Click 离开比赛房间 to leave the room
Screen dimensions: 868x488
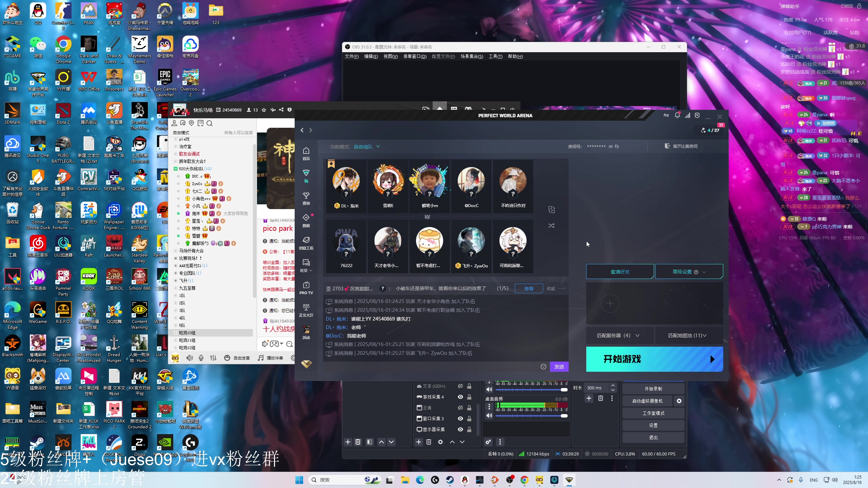[x=681, y=146]
